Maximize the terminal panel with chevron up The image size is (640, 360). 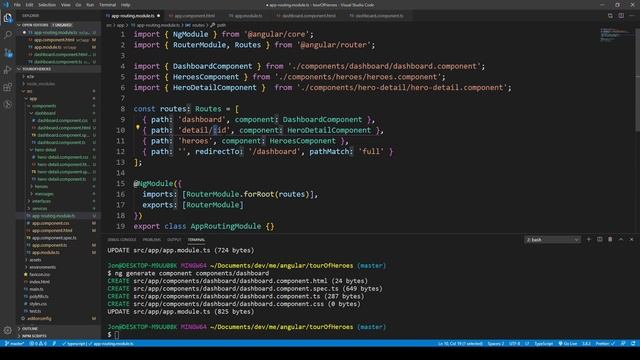coord(621,240)
